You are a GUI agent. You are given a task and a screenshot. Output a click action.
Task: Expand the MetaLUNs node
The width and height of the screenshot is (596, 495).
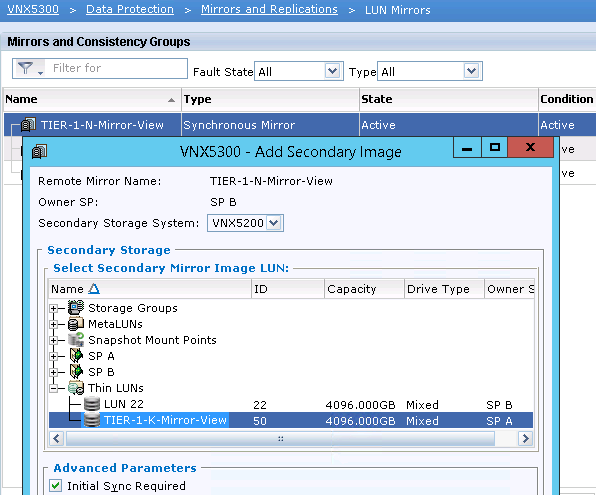[x=54, y=324]
